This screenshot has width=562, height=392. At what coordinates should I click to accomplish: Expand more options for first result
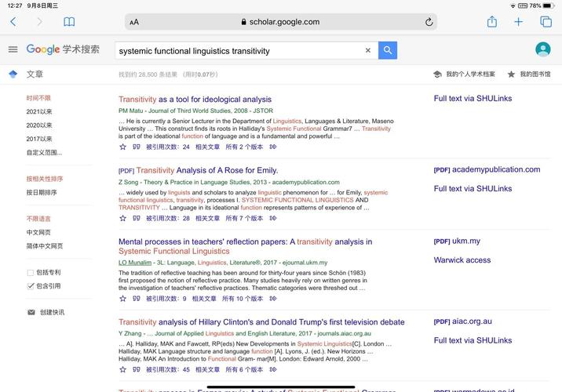[273, 147]
